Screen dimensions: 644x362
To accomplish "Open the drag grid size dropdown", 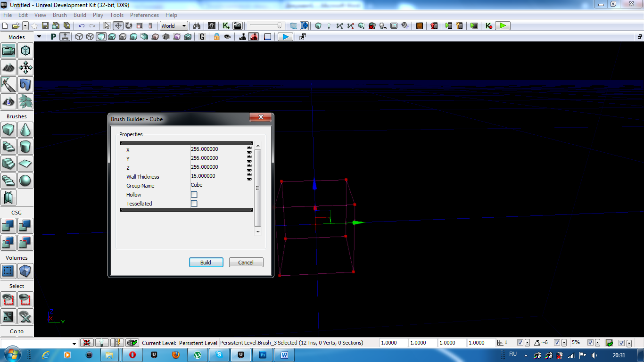I will [x=527, y=343].
